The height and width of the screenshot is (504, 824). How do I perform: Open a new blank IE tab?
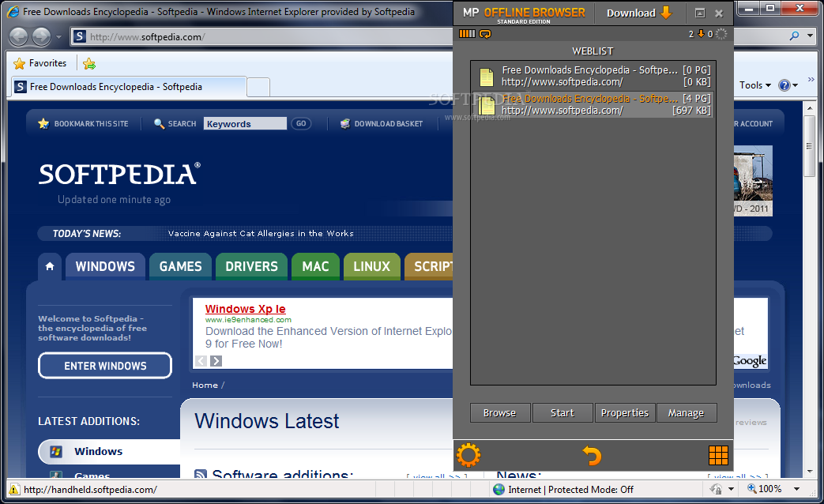258,87
